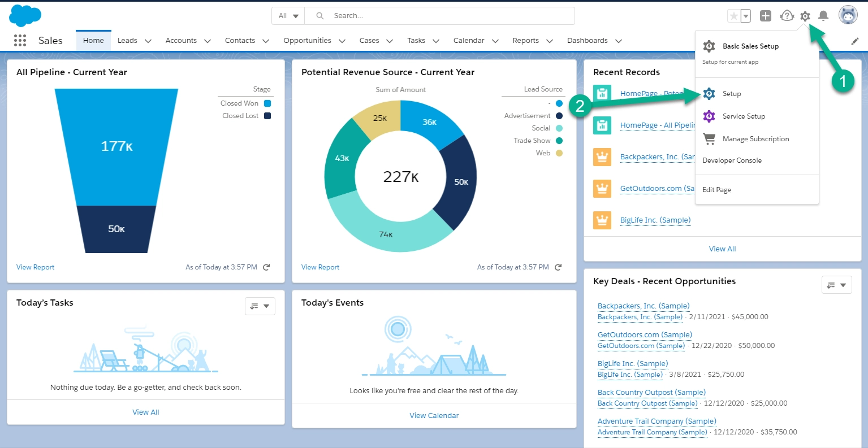Expand the Reports tab chevron
Screen dimensions: 868x448
pyautogui.click(x=550, y=41)
